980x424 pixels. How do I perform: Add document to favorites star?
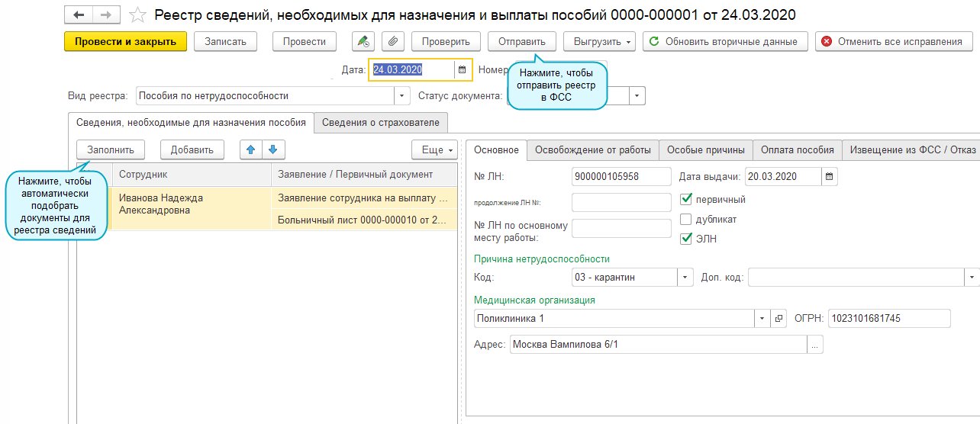click(x=137, y=15)
